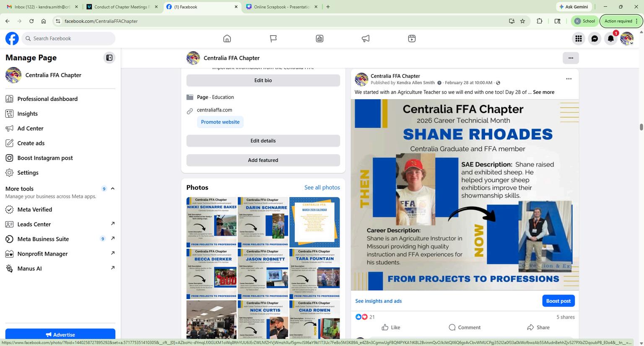Click the Ad Center megaphone in top nav
The height and width of the screenshot is (346, 644).
[366, 39]
